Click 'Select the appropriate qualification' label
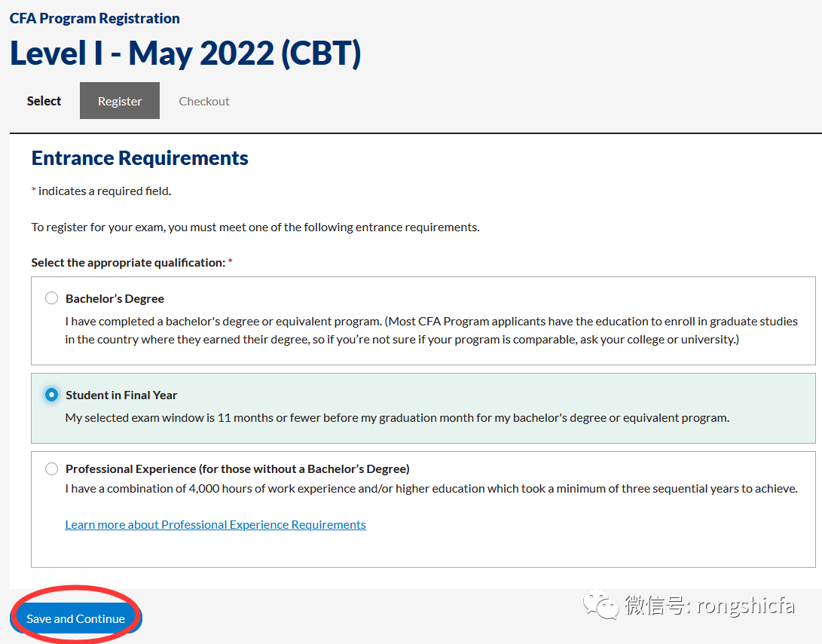 (132, 262)
